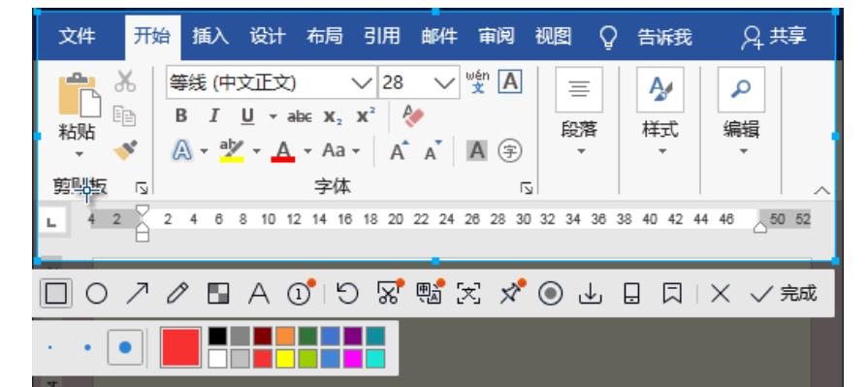Screen dimensions: 868x387
Task: Open the 引用 ribbon tab
Action: point(382,37)
